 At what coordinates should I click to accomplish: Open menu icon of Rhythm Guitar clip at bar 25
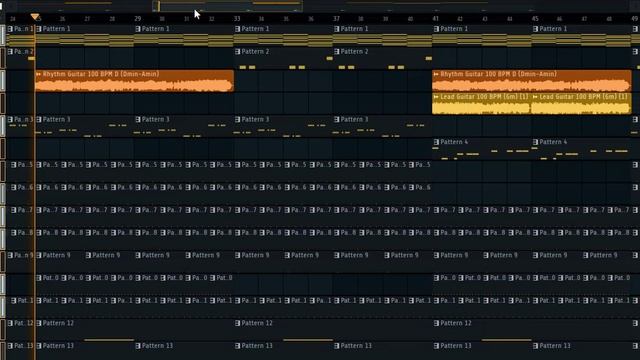39,74
